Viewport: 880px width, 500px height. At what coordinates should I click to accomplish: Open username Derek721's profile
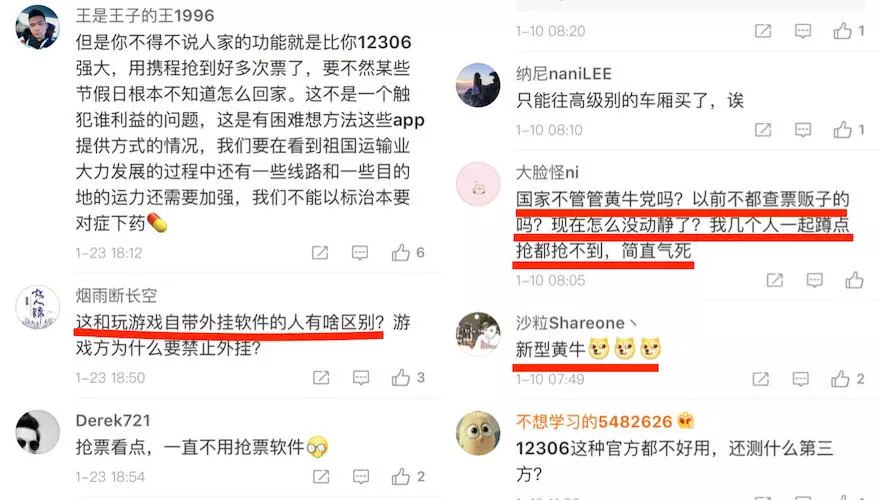pyautogui.click(x=113, y=420)
